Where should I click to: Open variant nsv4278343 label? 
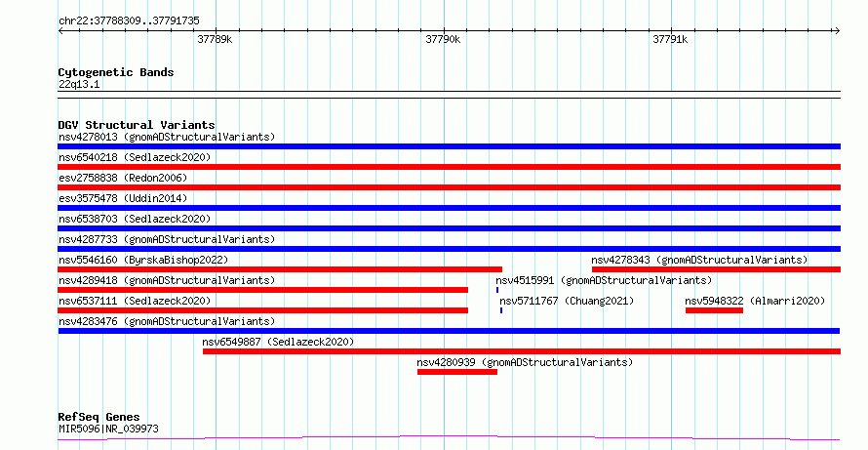[699, 260]
